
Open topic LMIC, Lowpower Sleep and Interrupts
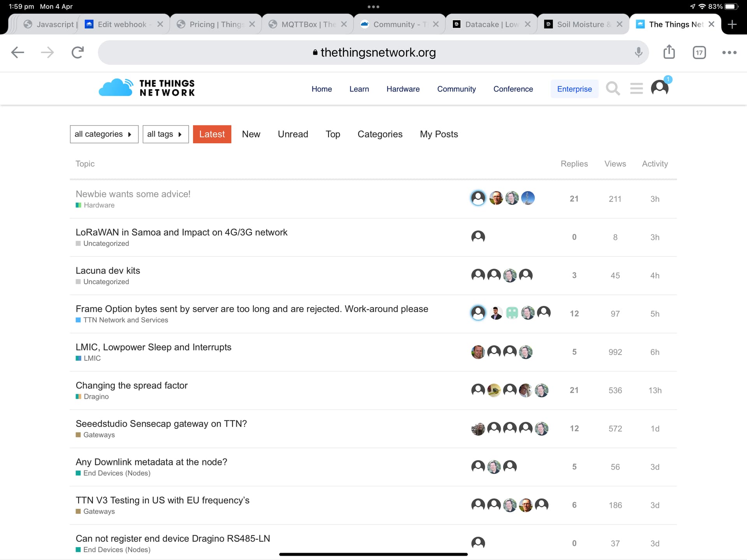(x=153, y=347)
